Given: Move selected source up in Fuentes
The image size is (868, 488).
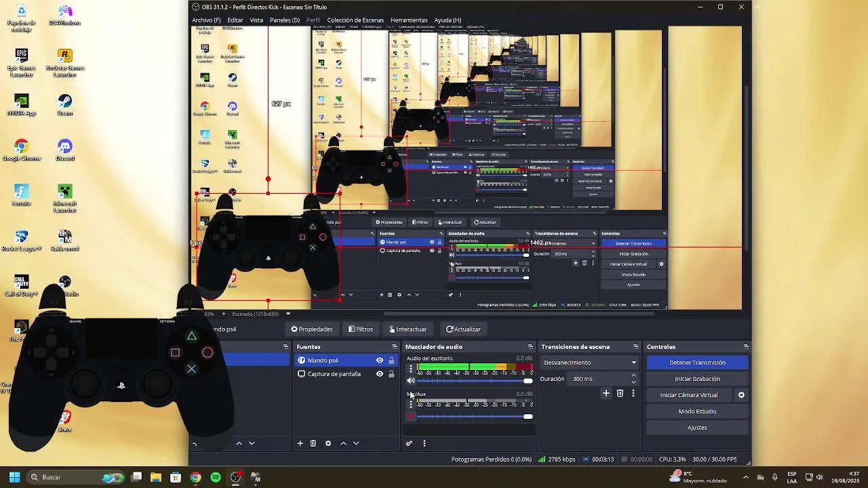Looking at the screenshot, I should tap(343, 443).
